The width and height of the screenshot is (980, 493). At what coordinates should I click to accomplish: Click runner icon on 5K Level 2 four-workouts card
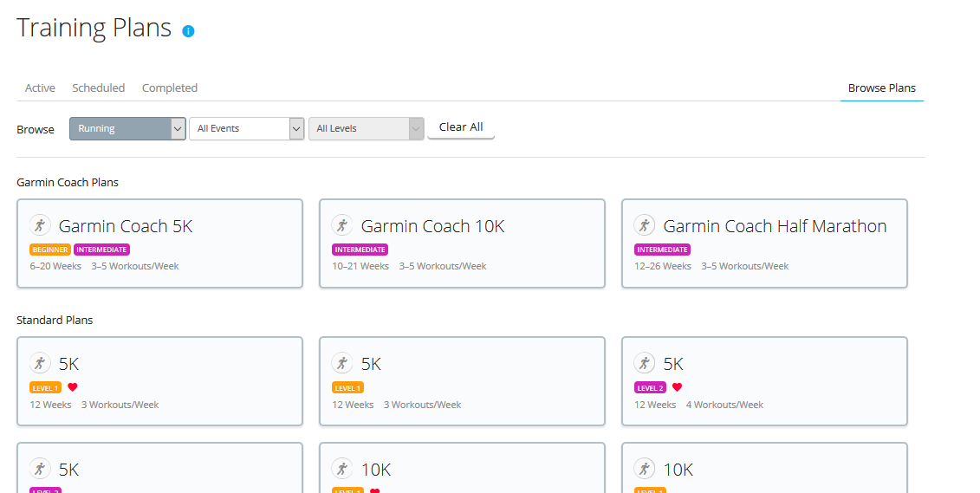pos(645,363)
